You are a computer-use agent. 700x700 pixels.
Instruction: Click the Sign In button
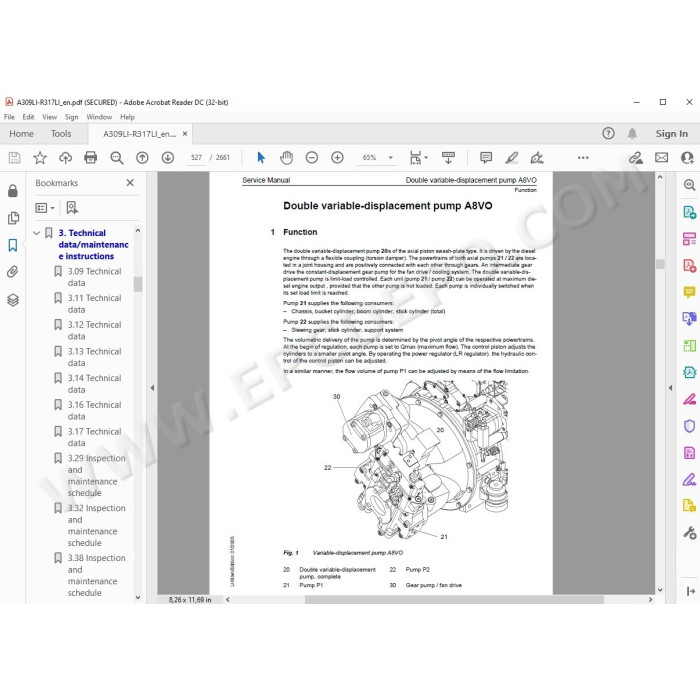click(x=671, y=133)
